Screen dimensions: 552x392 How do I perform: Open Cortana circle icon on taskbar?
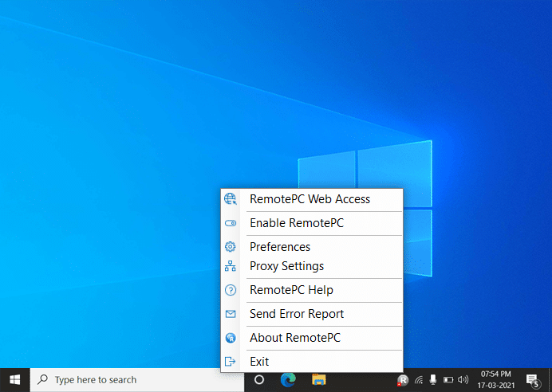click(259, 380)
